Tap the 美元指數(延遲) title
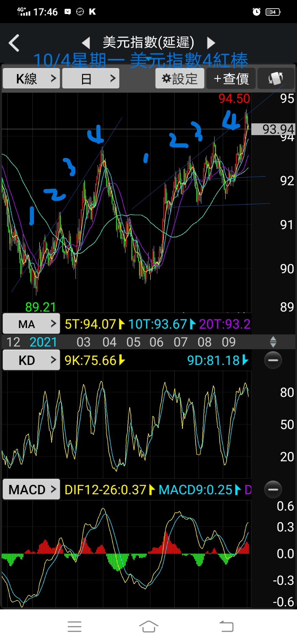297x644 pixels. [148, 42]
